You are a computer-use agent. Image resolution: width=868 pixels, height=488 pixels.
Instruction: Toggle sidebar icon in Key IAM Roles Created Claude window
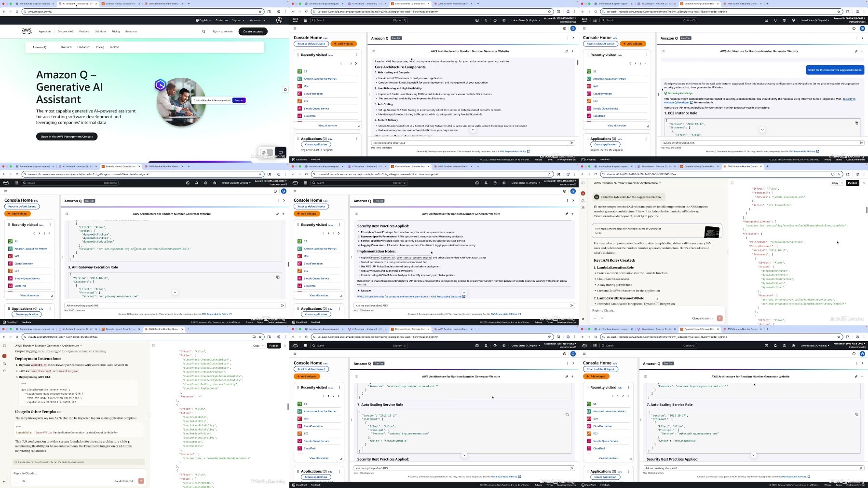coord(583,183)
